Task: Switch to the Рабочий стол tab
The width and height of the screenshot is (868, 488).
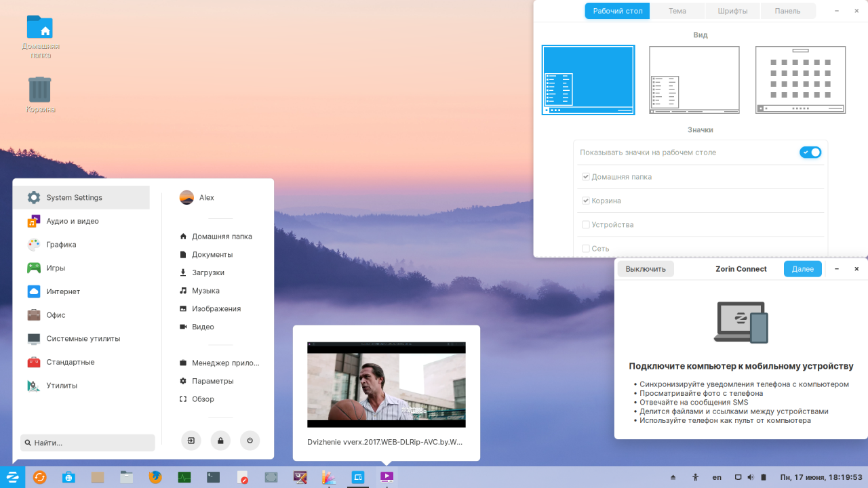Action: [617, 11]
